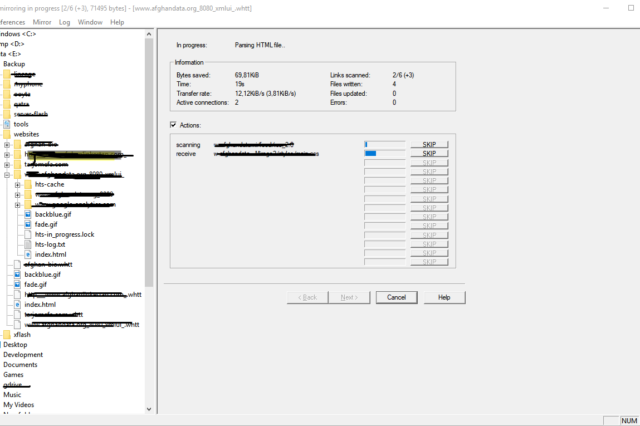The image size is (640, 426).
Task: Skip the scanning action in first row
Action: 429,145
